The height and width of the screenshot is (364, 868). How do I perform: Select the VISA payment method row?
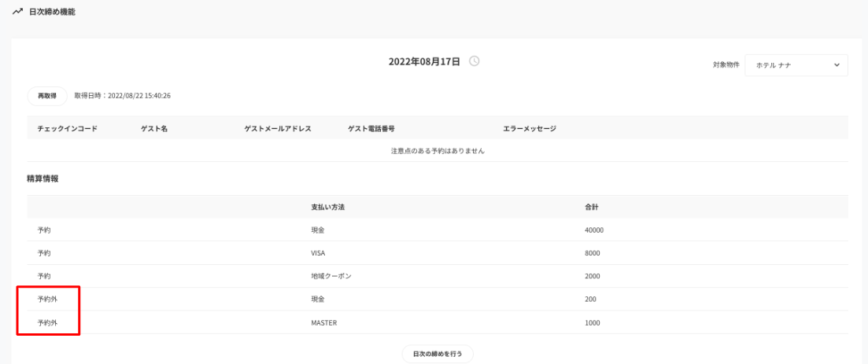coord(318,253)
